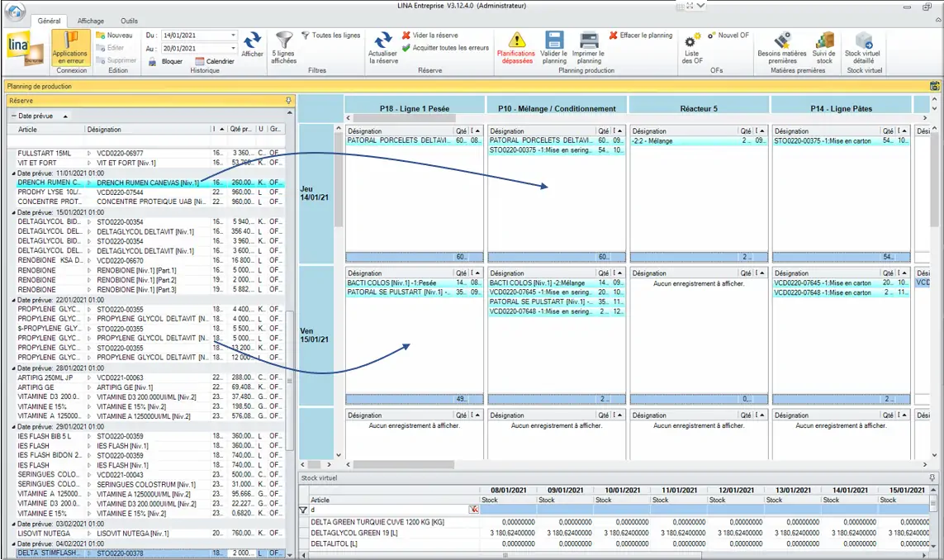Switch to the Affichage ribbon tab

point(91,21)
